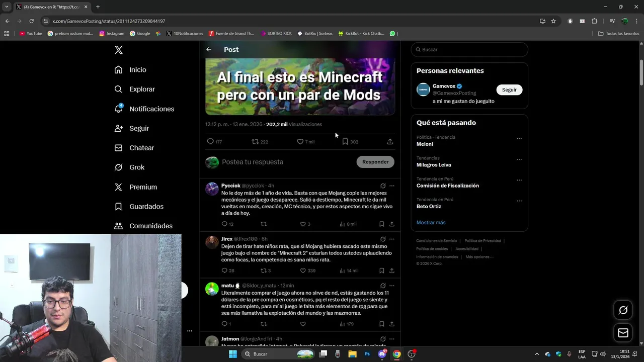Click the taskbar Buscar search box
The height and width of the screenshot is (362, 644).
pyautogui.click(x=279, y=354)
